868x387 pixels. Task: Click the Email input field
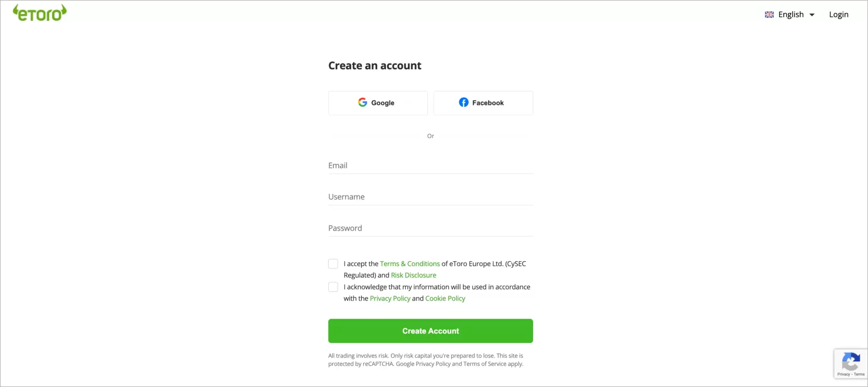pyautogui.click(x=430, y=165)
